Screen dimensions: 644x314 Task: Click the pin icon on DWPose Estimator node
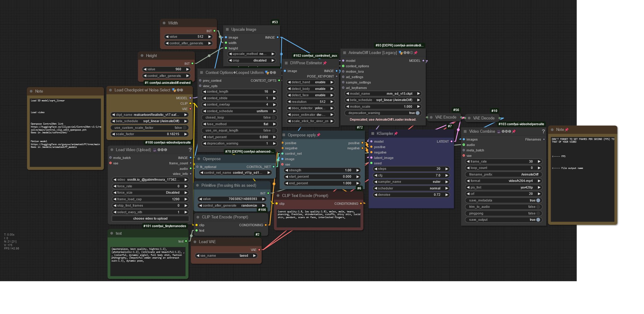(x=325, y=63)
